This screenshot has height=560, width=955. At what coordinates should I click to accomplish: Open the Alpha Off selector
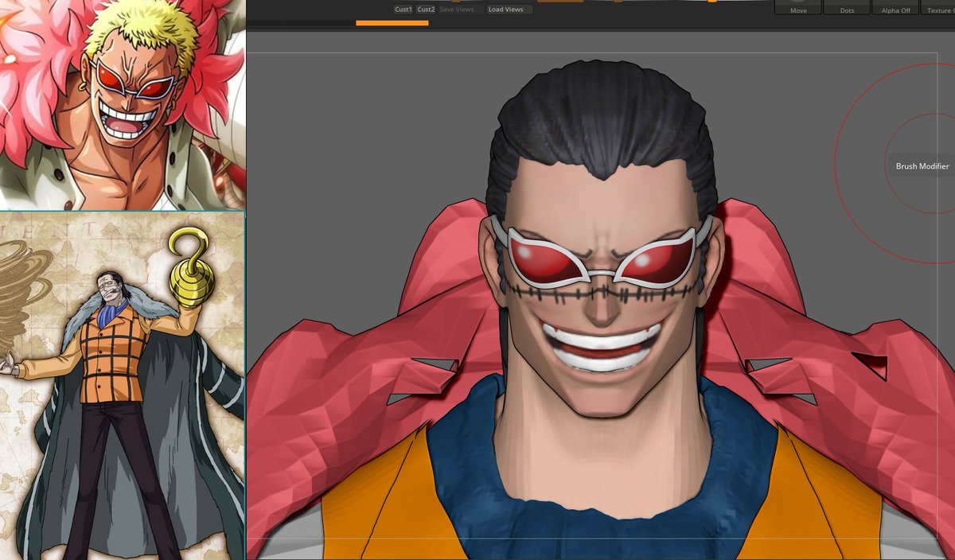[x=895, y=8]
